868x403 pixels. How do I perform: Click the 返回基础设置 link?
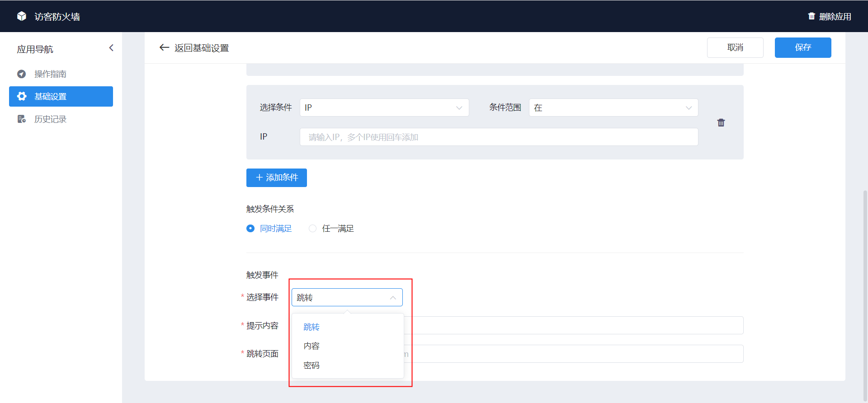[x=202, y=48]
